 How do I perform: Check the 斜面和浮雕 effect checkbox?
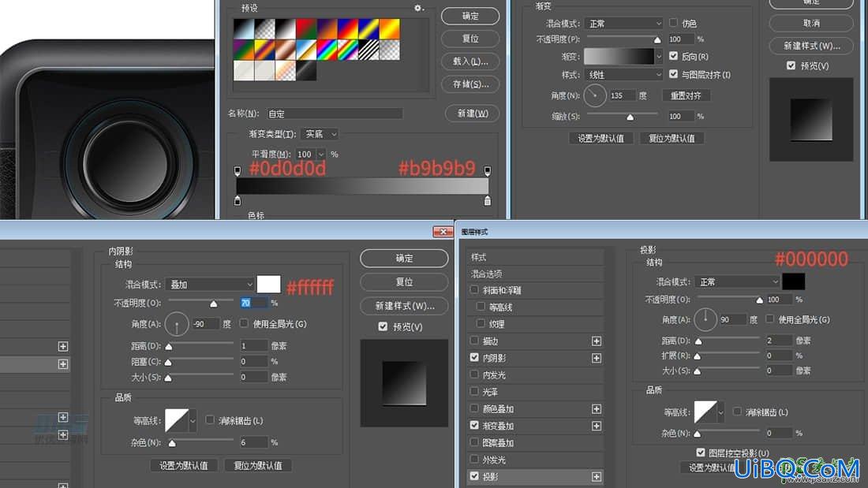[474, 289]
